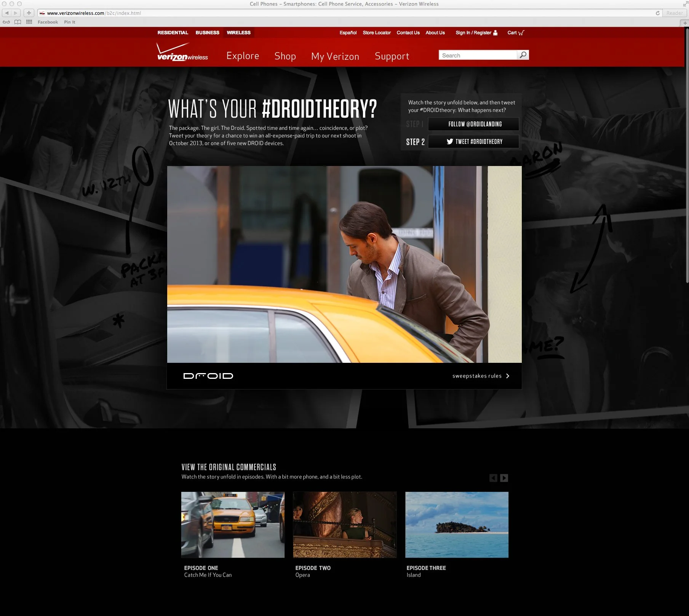Open the Explore menu

pyautogui.click(x=243, y=56)
